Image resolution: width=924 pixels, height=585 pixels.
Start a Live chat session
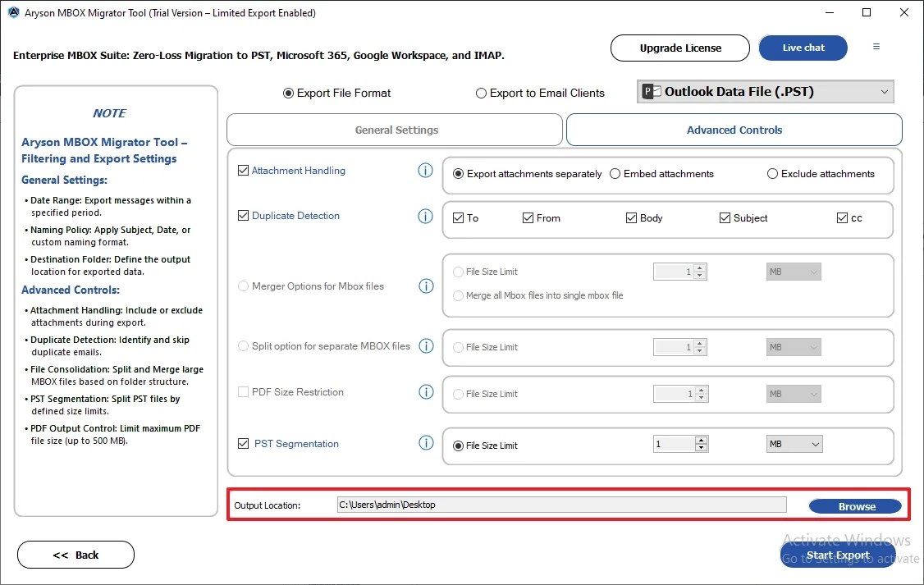tap(803, 48)
